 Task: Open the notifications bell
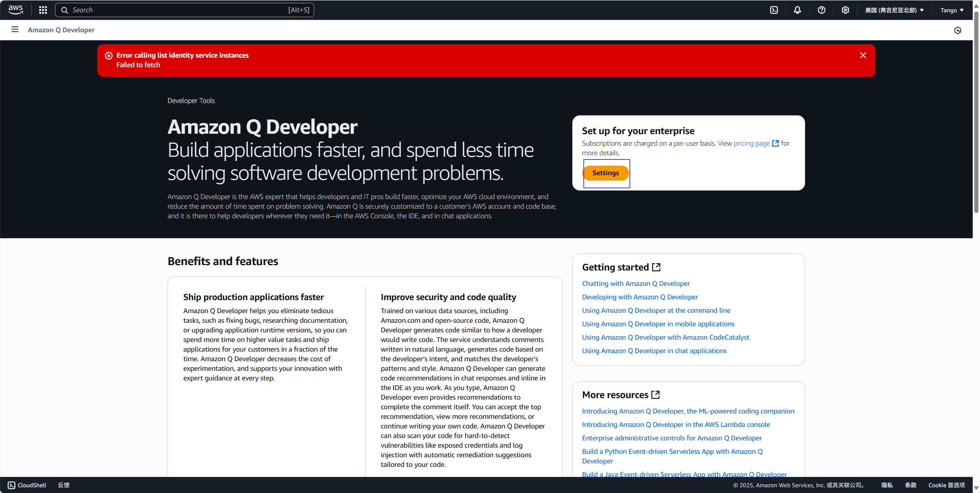tap(797, 10)
